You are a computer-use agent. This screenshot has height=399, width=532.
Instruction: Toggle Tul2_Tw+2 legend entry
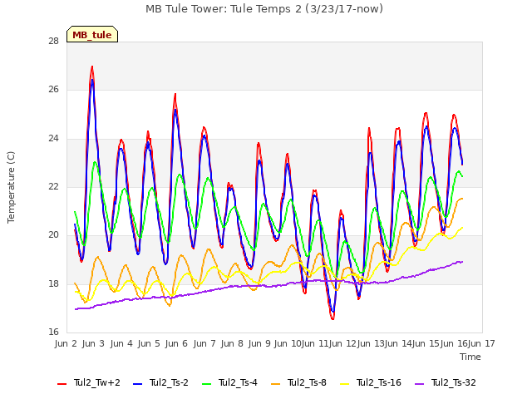click(89, 382)
